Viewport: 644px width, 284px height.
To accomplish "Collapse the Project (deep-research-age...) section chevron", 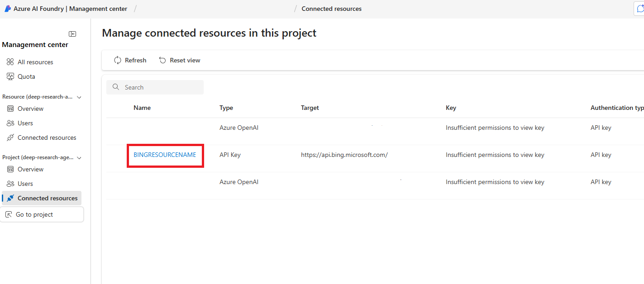I will (x=79, y=157).
